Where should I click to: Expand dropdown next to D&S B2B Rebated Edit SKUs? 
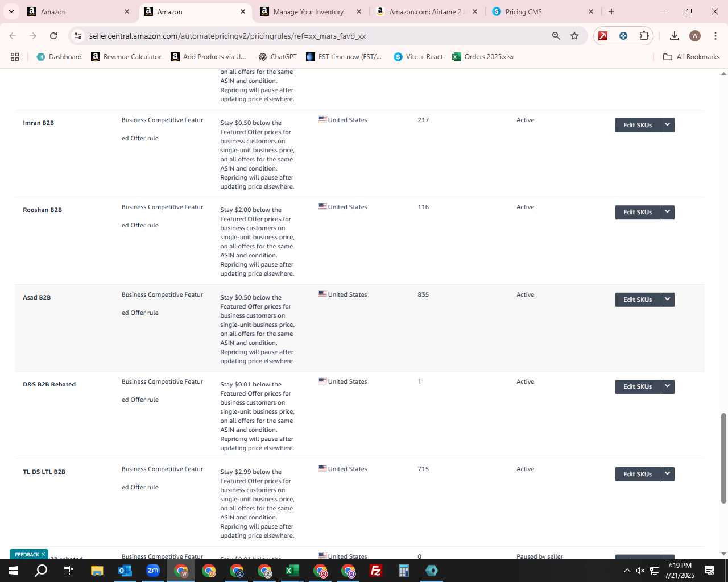667,386
